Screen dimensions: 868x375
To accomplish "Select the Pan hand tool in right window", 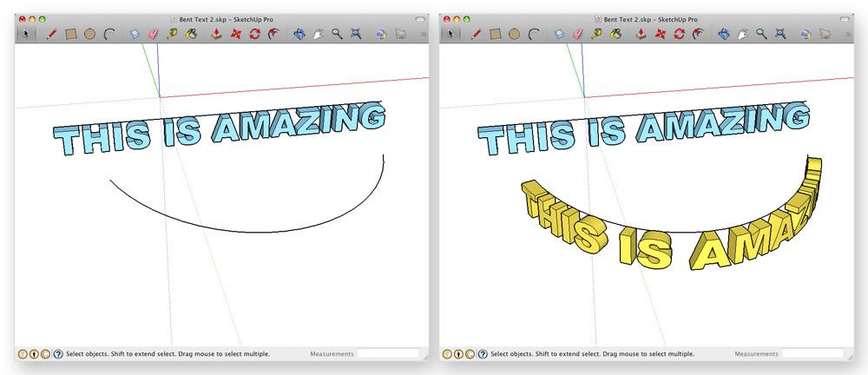I will point(742,34).
